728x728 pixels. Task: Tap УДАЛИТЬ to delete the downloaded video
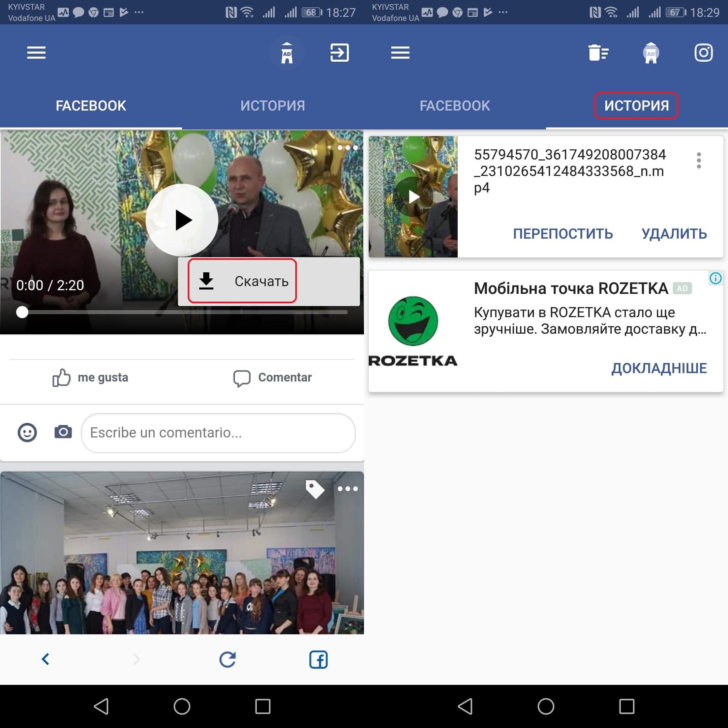(x=674, y=234)
